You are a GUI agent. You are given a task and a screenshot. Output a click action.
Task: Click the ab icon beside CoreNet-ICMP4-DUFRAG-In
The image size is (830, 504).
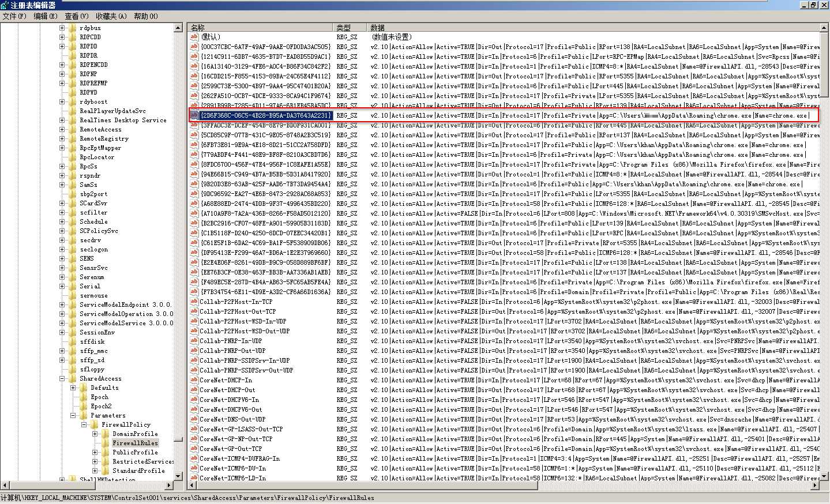194,458
